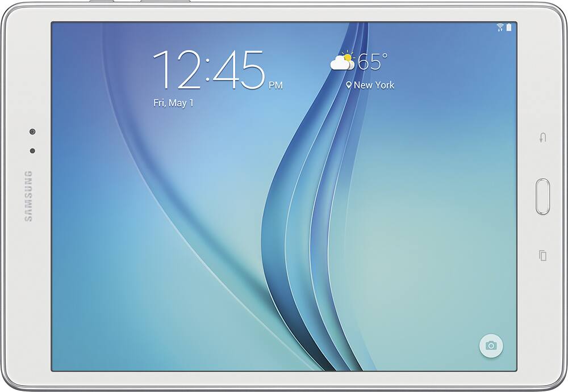This screenshot has width=568, height=392.
Task: Open the New York weather location label
Action: [374, 85]
